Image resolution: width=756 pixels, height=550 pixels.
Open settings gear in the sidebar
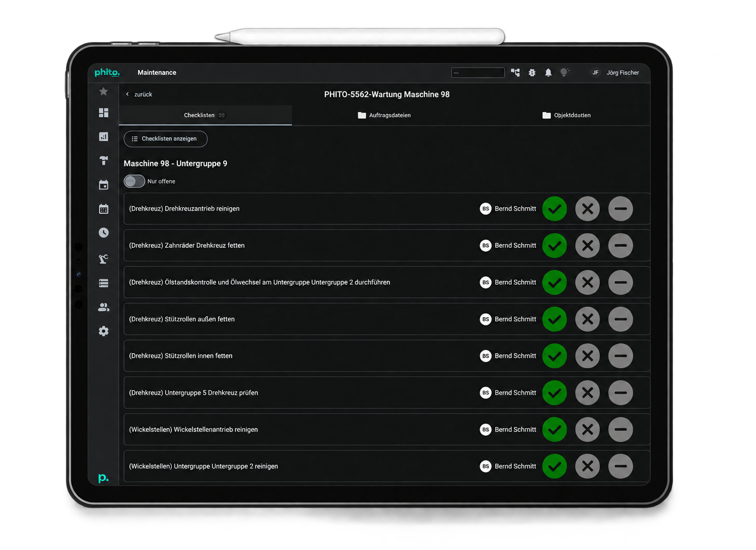(103, 331)
